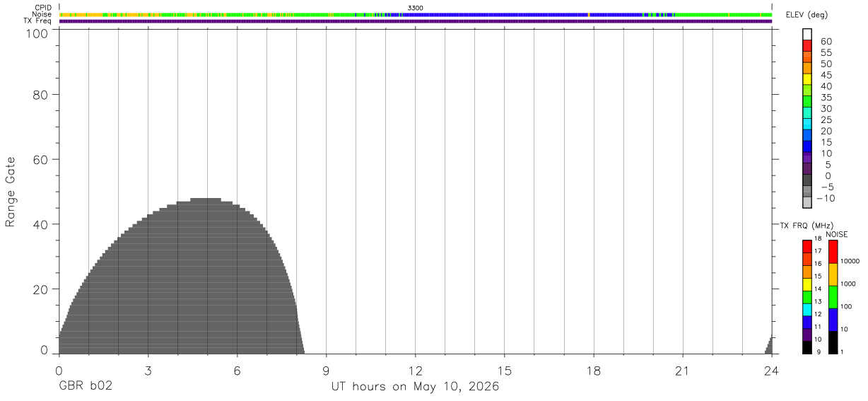Click the 'UT hours on May 10, 2026' title
The width and height of the screenshot is (868, 401).
pos(415,387)
